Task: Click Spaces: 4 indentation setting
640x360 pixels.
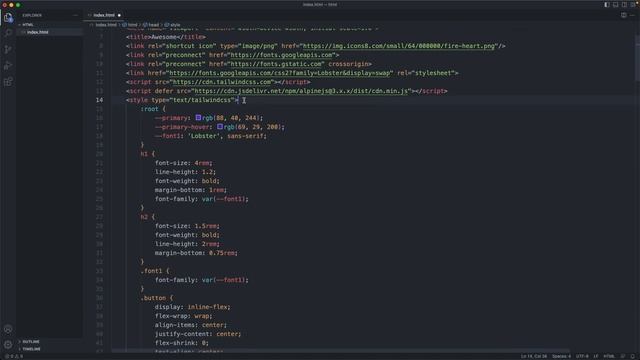Action: [561, 356]
